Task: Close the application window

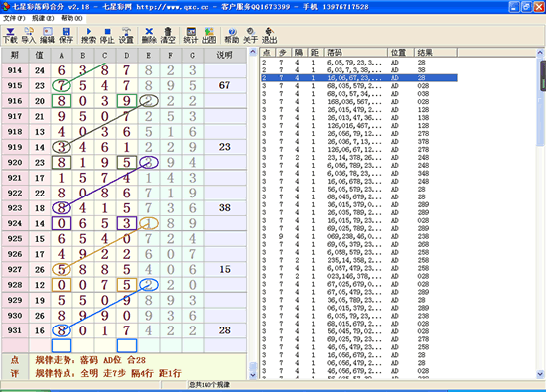Action: (539, 7)
